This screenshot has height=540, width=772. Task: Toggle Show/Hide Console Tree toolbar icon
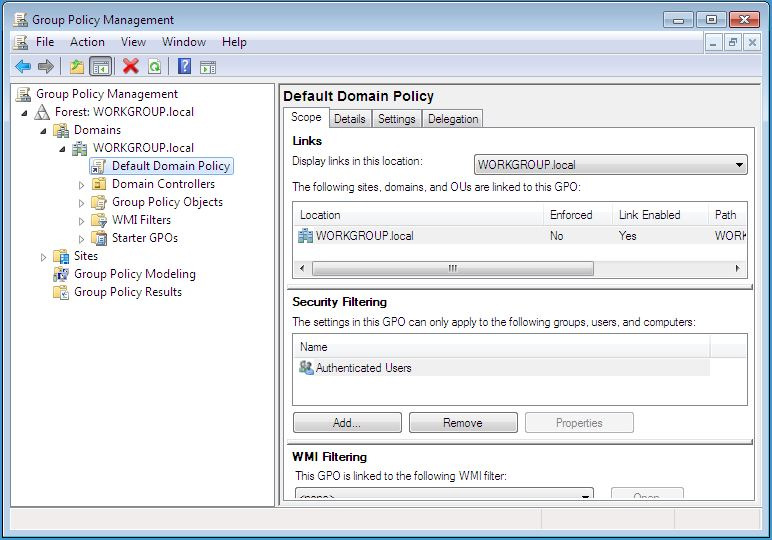100,66
